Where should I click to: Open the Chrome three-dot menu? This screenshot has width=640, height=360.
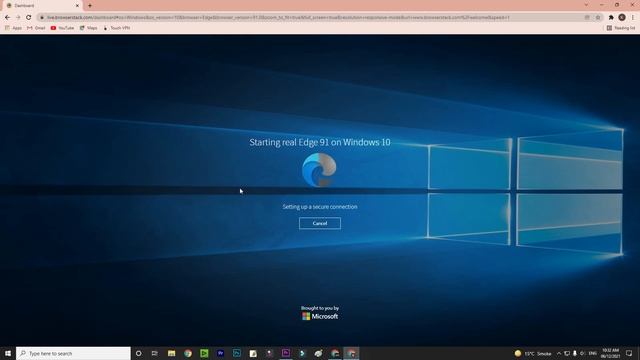(633, 18)
